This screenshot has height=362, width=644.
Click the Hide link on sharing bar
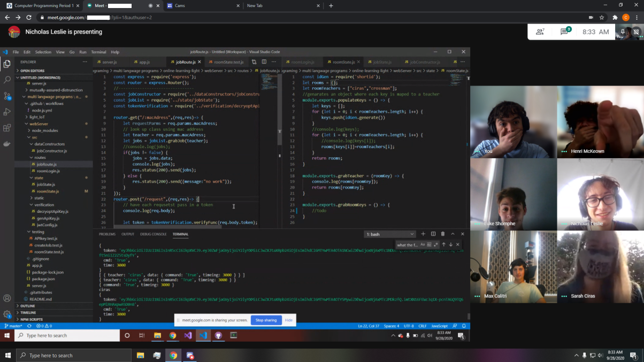(288, 320)
